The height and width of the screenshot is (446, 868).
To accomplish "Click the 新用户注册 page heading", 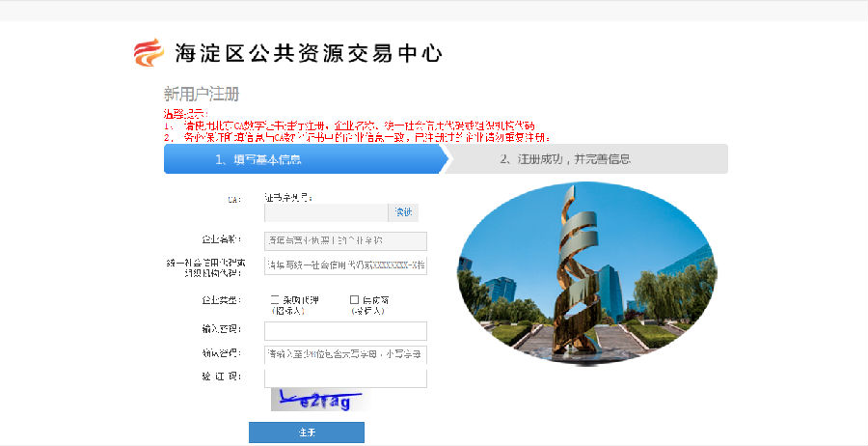I will coord(201,95).
